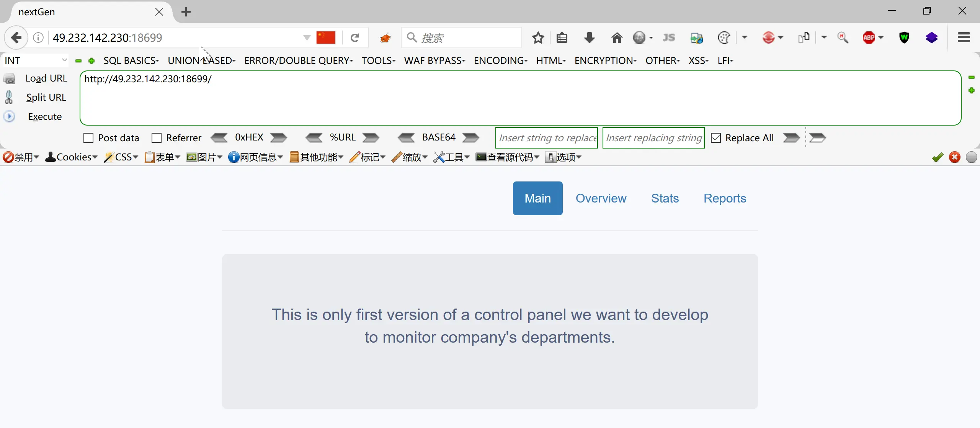
Task: Focus the Insert string to replace field
Action: (x=546, y=138)
